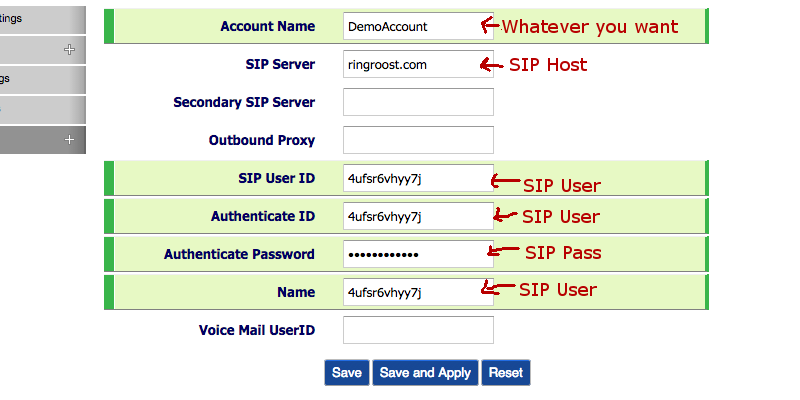Focus the Authenticate Password field
This screenshot has height=400, width=800.
coord(418,254)
